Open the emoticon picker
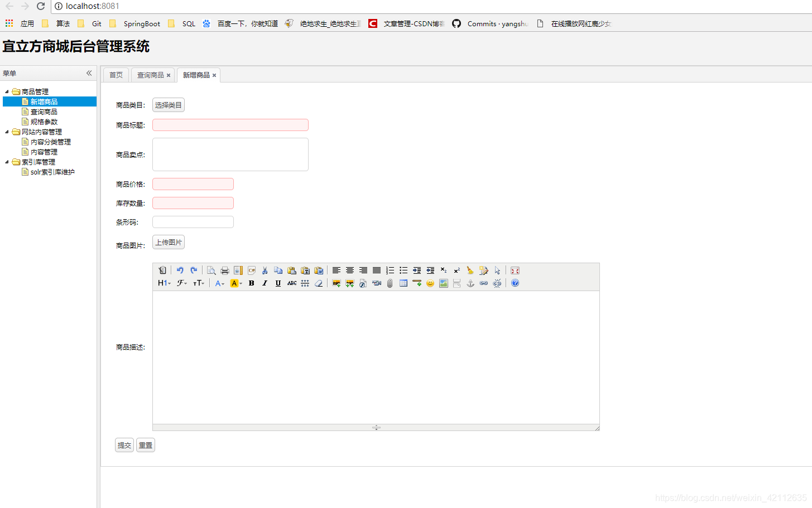 pyautogui.click(x=430, y=283)
